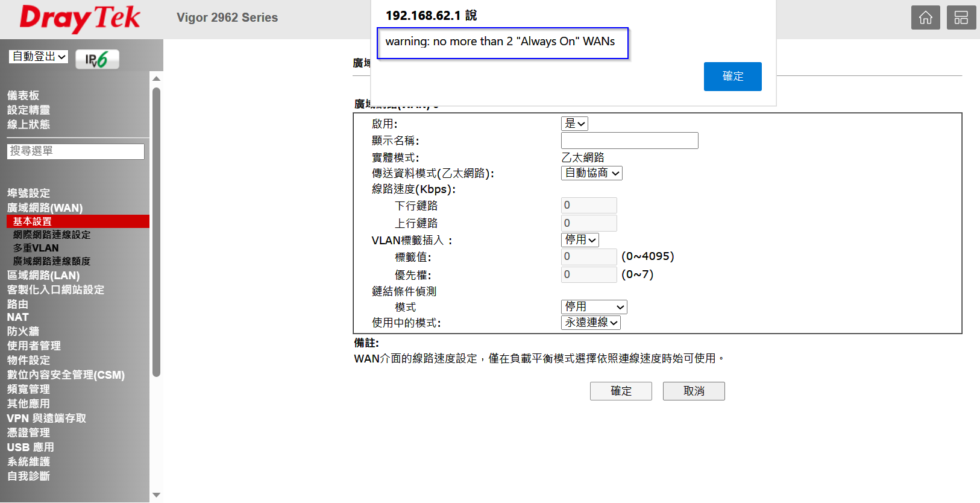Click sidebar scroll down arrow
Viewport: 980px width, 503px height.
[x=157, y=495]
